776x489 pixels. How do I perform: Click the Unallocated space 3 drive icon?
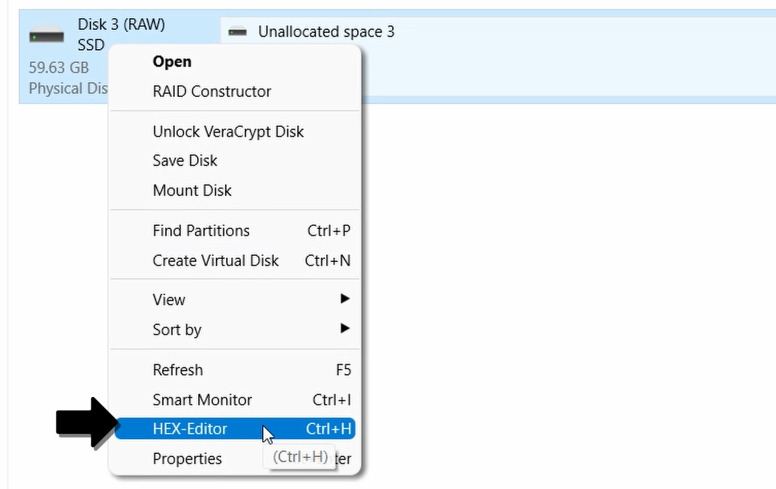coord(238,32)
